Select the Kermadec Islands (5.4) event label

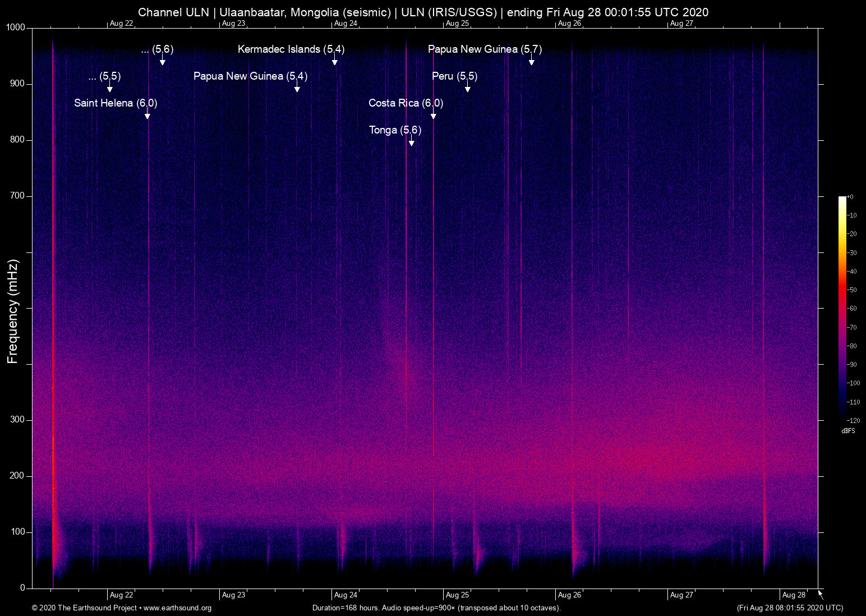point(291,49)
